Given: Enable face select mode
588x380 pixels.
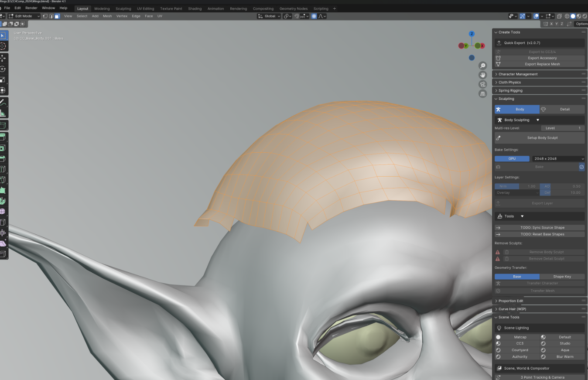Looking at the screenshot, I should click(57, 16).
